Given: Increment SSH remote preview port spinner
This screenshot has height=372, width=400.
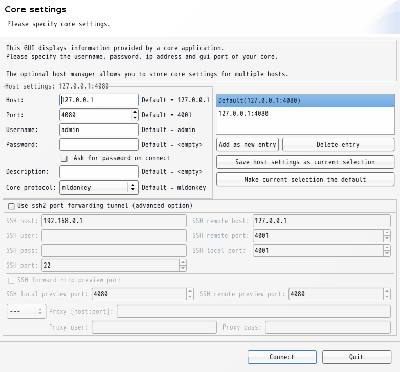Looking at the screenshot, I should click(x=387, y=291).
